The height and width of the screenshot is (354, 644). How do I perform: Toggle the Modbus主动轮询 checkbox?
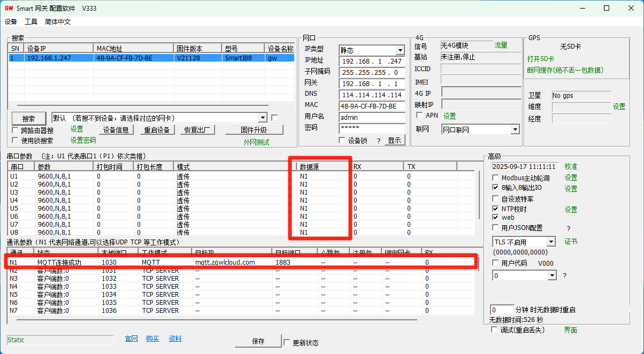495,178
